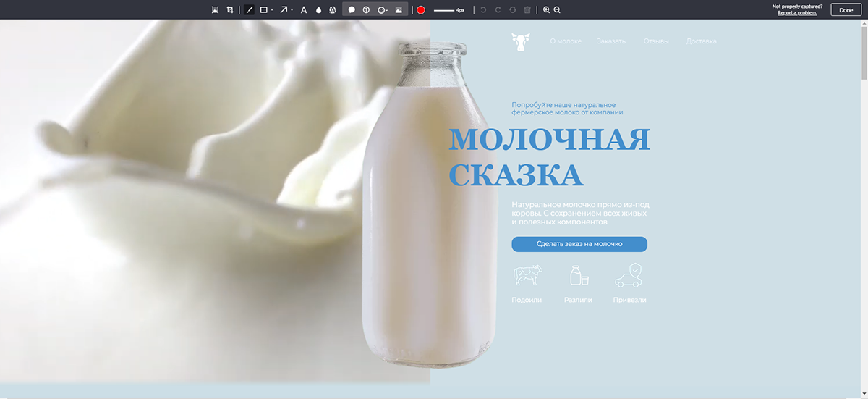The height and width of the screenshot is (399, 868).
Task: Select the rectangle shape tool
Action: (263, 10)
